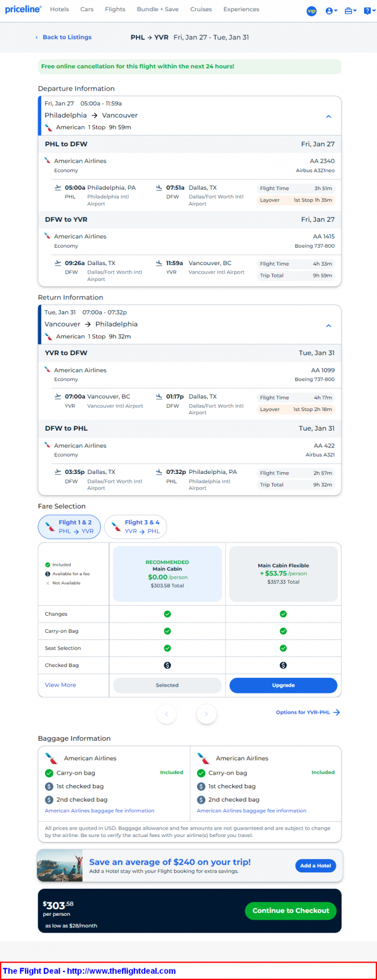Open the help chat dropdown
This screenshot has height=980, width=377.
pyautogui.click(x=369, y=11)
